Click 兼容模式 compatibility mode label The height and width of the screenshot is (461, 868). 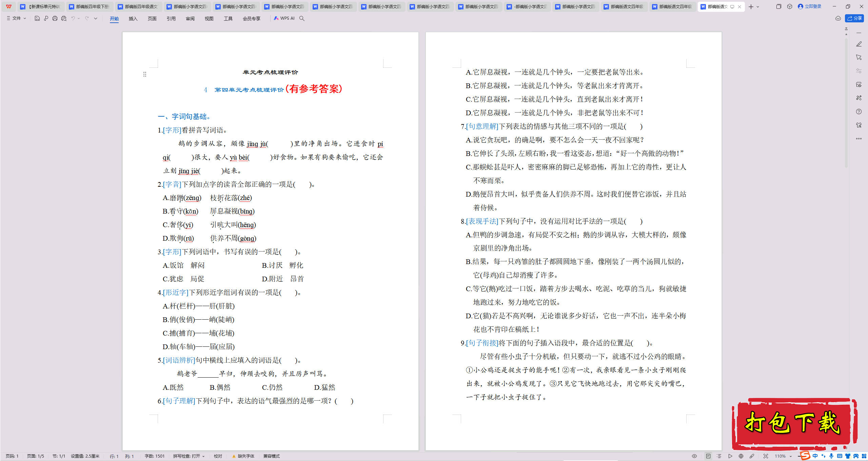[x=272, y=456]
